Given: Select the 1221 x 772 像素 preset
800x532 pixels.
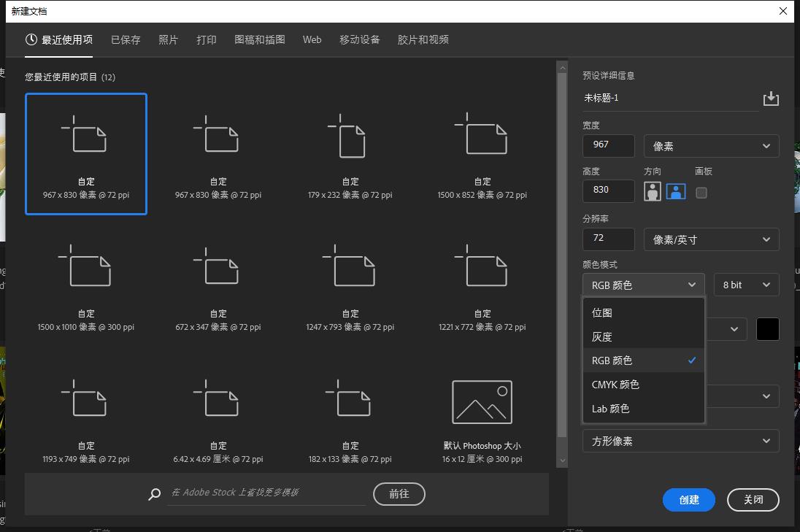Looking at the screenshot, I should (x=482, y=285).
